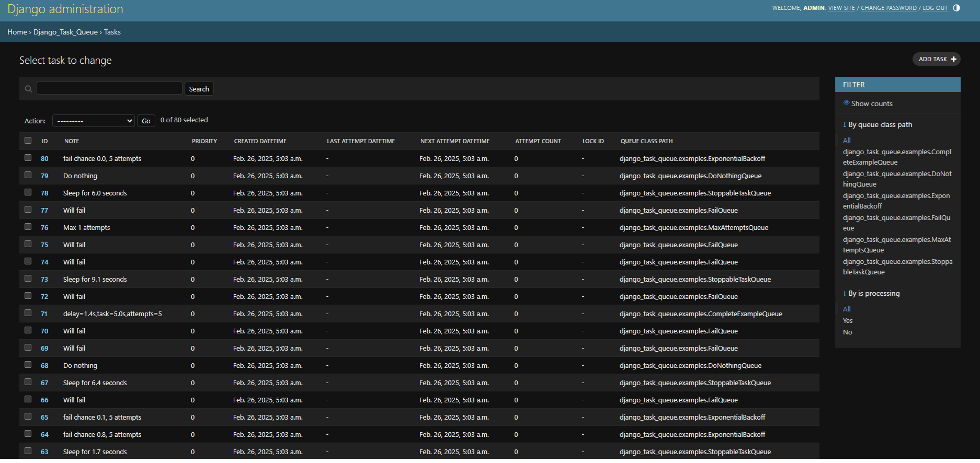Toggle the light/dark theme icon
980x463 pixels.
[x=956, y=8]
